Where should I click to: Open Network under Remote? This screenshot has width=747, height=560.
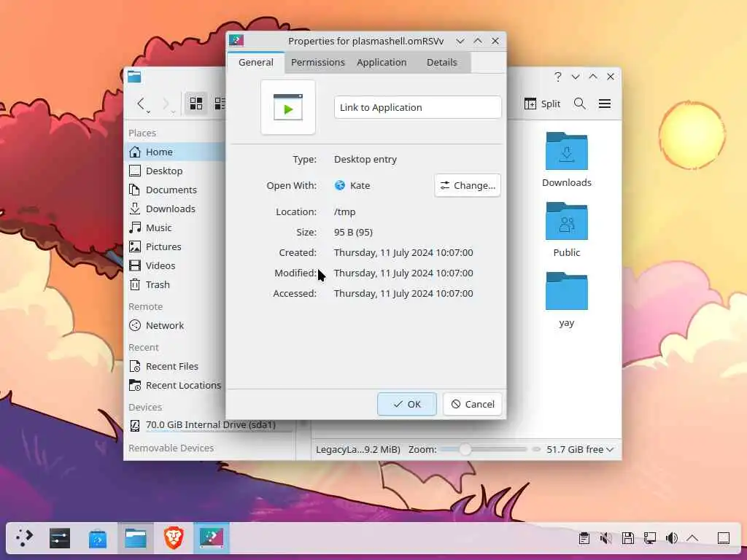pyautogui.click(x=174, y=325)
